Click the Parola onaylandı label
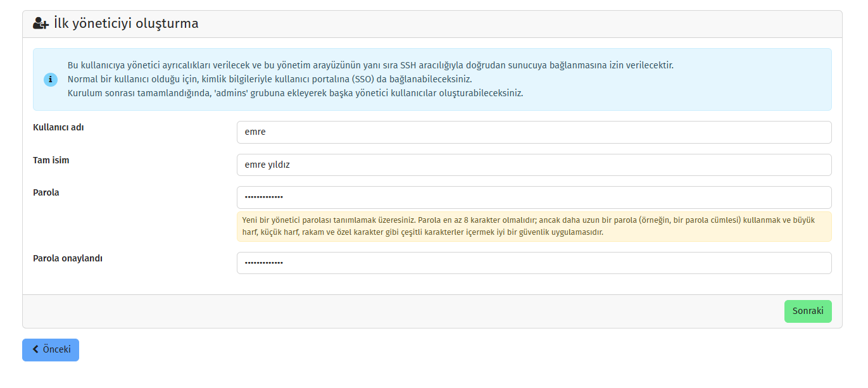The width and height of the screenshot is (868, 388). pos(68,258)
